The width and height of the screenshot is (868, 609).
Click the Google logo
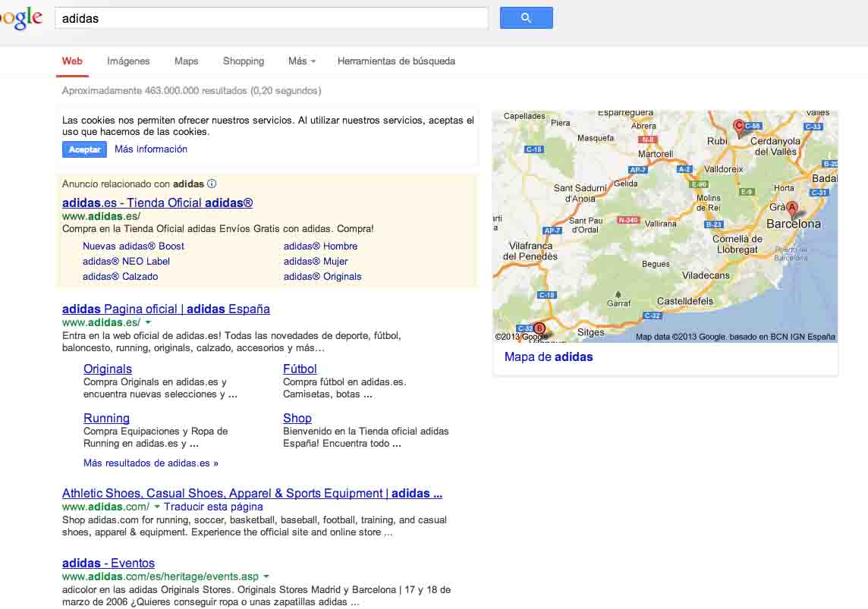pos(21,17)
